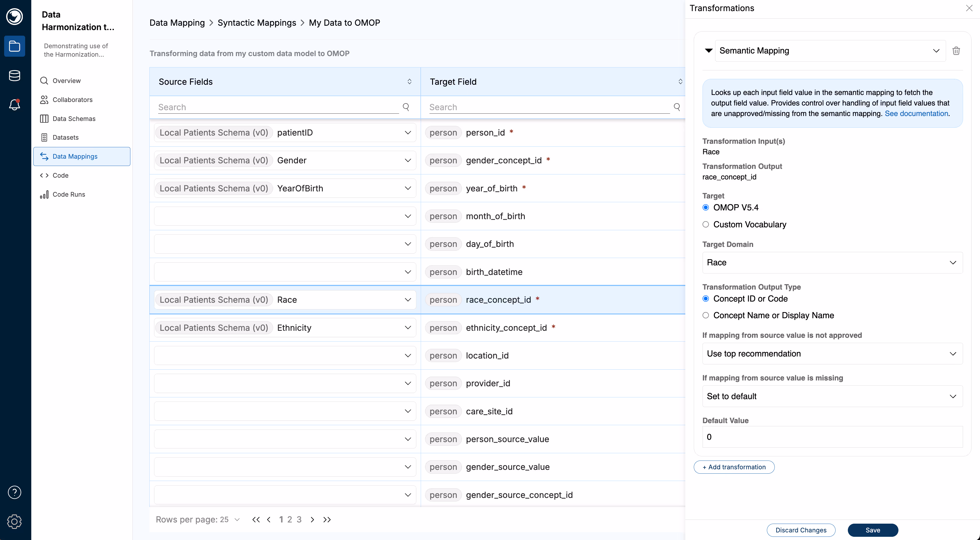Open the notifications bell icon

click(14, 105)
